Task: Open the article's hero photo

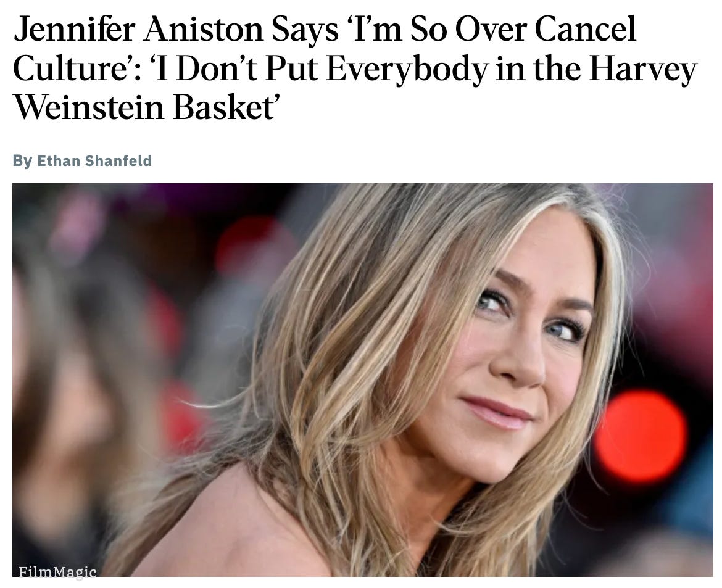Action: (363, 380)
